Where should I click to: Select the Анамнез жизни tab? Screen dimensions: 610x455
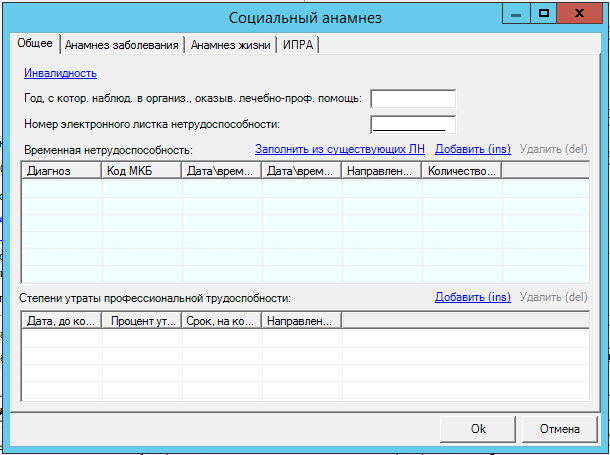pyautogui.click(x=230, y=45)
